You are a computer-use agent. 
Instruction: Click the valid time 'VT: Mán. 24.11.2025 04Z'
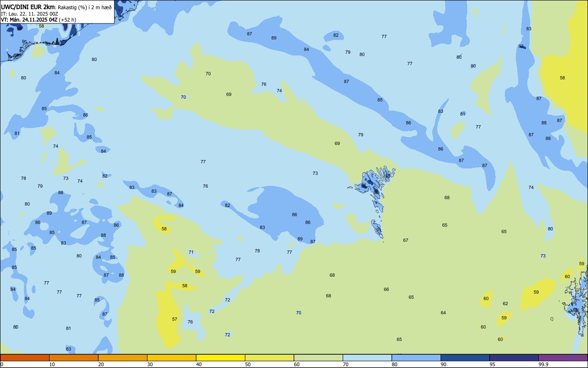point(29,20)
